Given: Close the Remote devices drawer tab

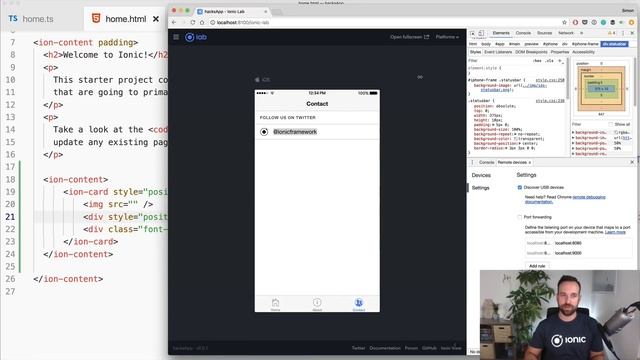Looking at the screenshot, I should (530, 162).
